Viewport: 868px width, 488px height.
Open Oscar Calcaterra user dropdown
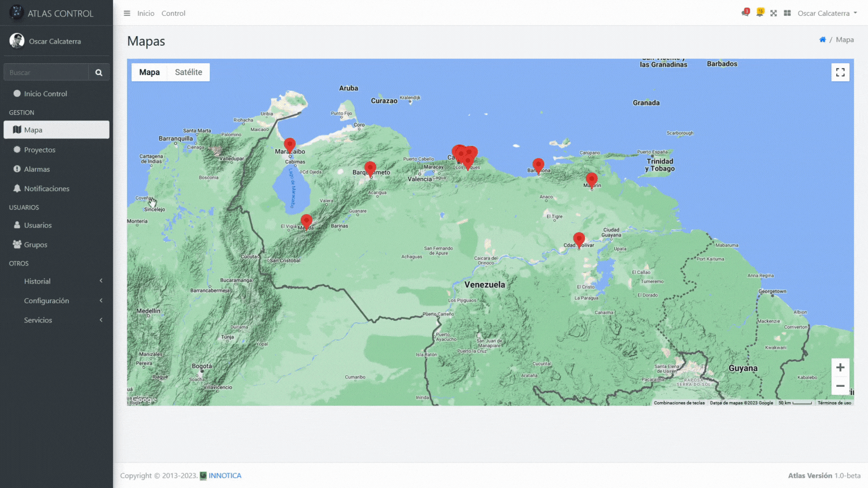tap(827, 13)
